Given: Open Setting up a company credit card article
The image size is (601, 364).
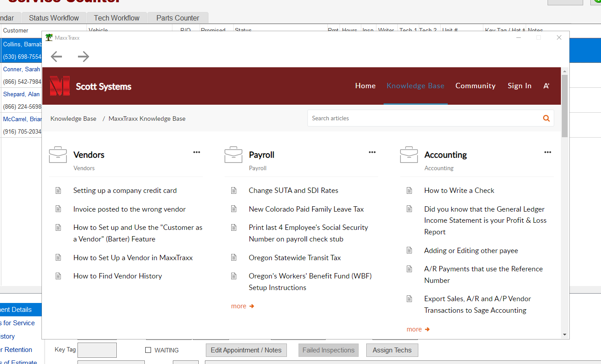Looking at the screenshot, I should point(125,190).
